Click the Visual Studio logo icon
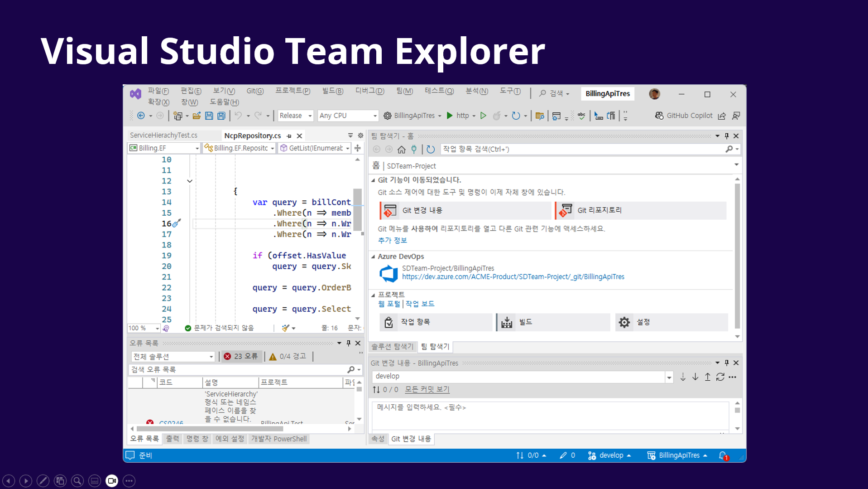This screenshot has width=868, height=489. [x=135, y=94]
